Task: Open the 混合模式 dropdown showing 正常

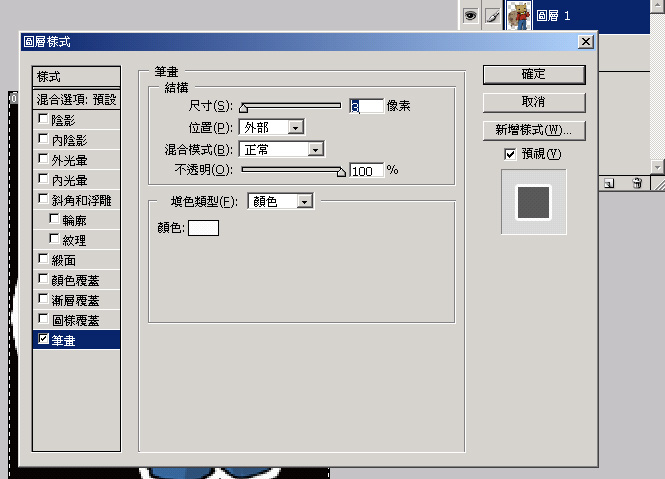Action: pos(282,149)
